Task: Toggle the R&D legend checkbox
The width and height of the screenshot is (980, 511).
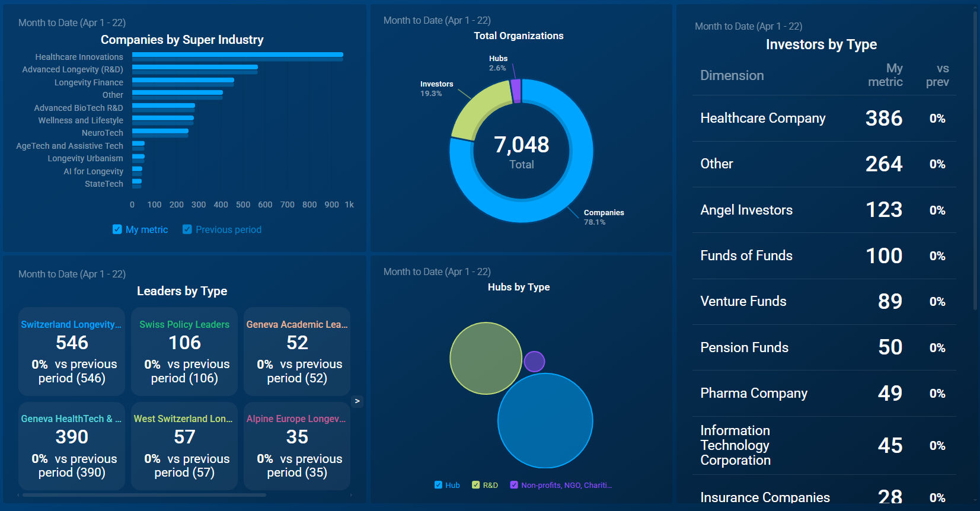Action: click(x=475, y=485)
